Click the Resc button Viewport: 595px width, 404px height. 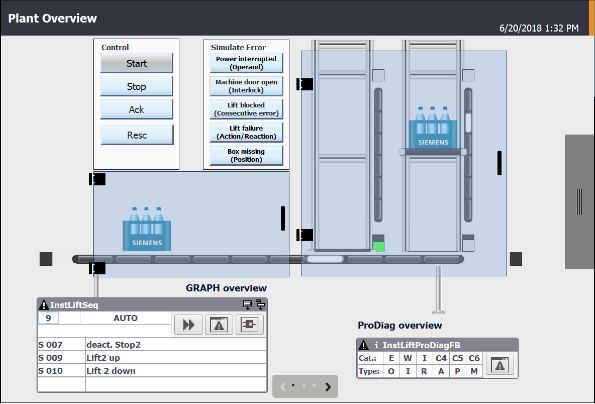[137, 135]
